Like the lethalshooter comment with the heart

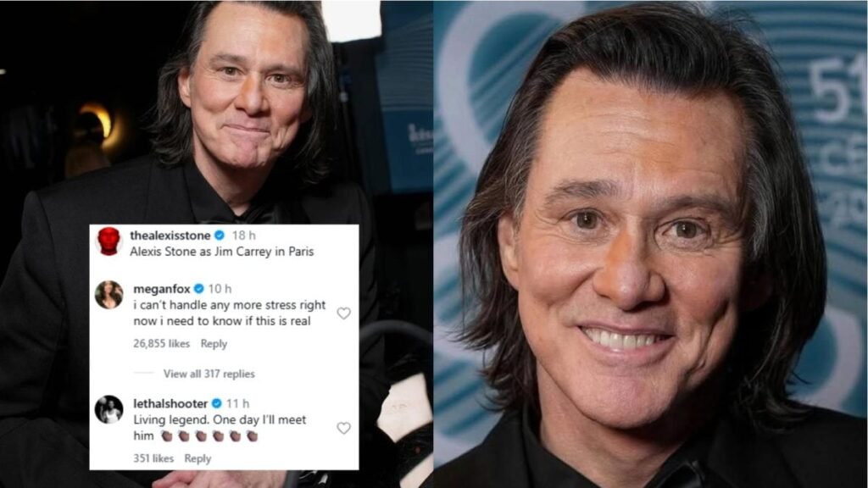(x=344, y=428)
